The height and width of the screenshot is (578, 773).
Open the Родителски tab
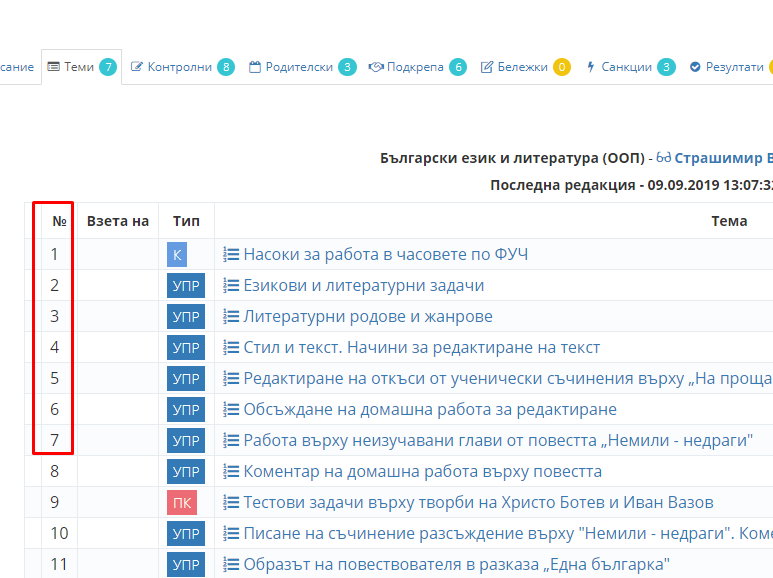click(302, 67)
